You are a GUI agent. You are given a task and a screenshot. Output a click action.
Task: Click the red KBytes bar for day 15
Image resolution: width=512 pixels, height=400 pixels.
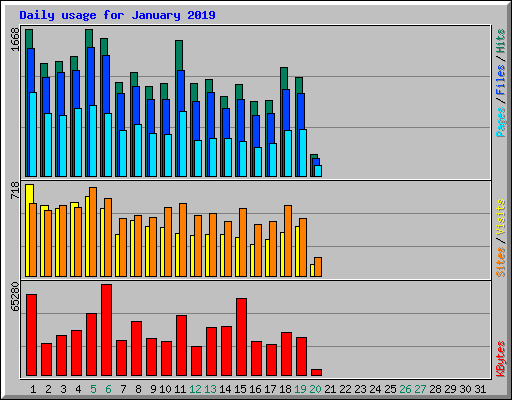coord(242,337)
